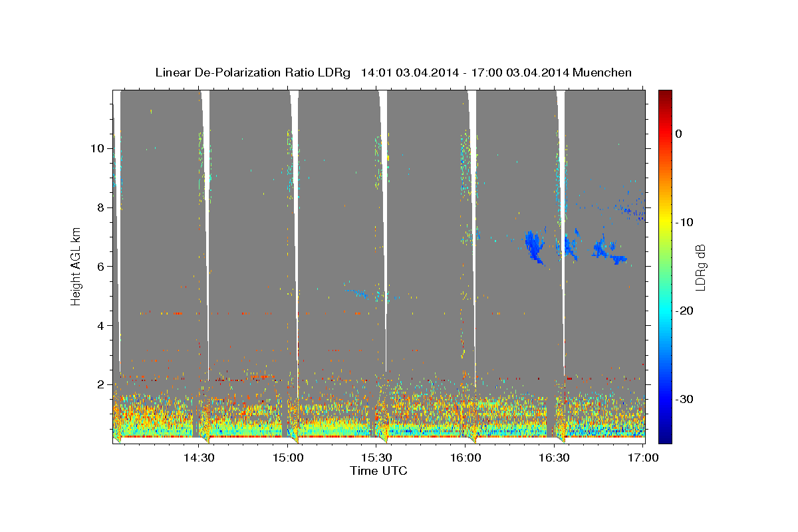Image resolution: width=798 pixels, height=532 pixels.
Task: Click the large blue cloud patch near 16:25
Action: tap(533, 246)
